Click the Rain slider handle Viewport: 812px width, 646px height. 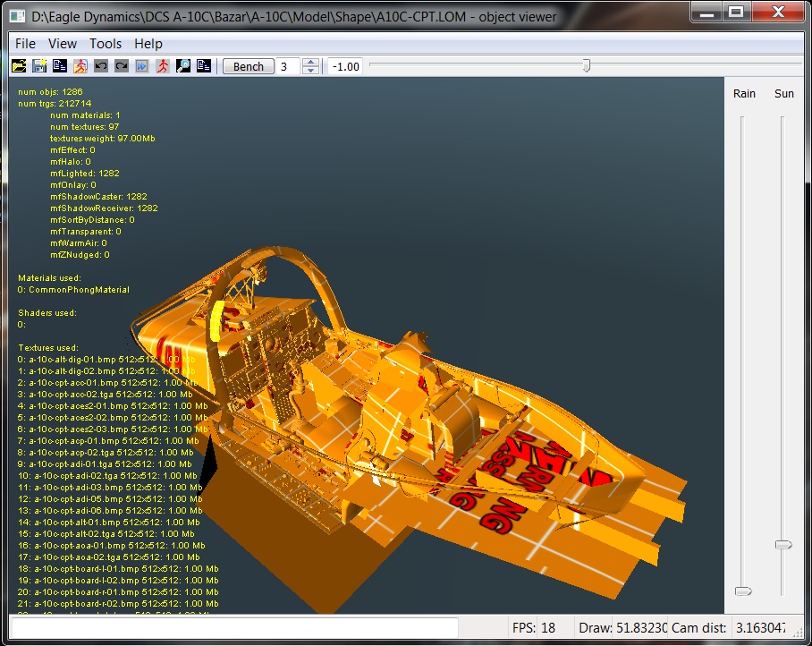(x=743, y=591)
